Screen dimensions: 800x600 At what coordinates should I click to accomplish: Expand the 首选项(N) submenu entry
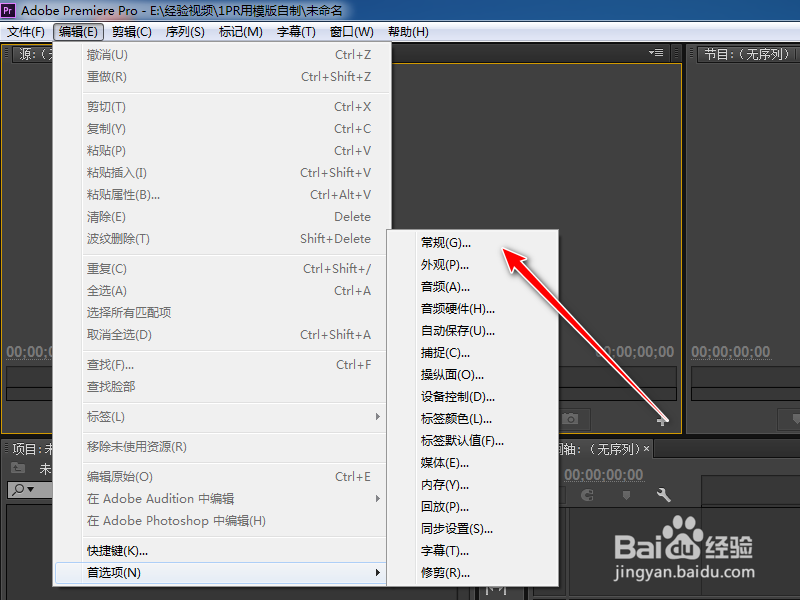220,572
